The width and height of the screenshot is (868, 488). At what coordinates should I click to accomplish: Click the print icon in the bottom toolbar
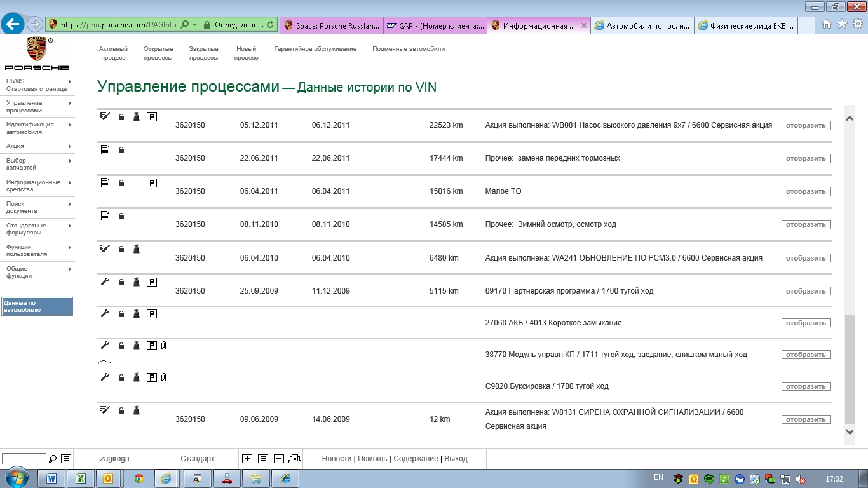click(294, 459)
